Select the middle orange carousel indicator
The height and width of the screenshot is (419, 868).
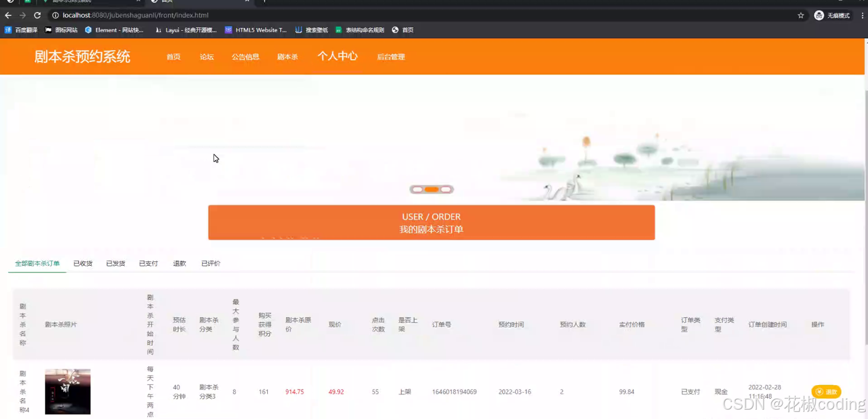(x=432, y=190)
